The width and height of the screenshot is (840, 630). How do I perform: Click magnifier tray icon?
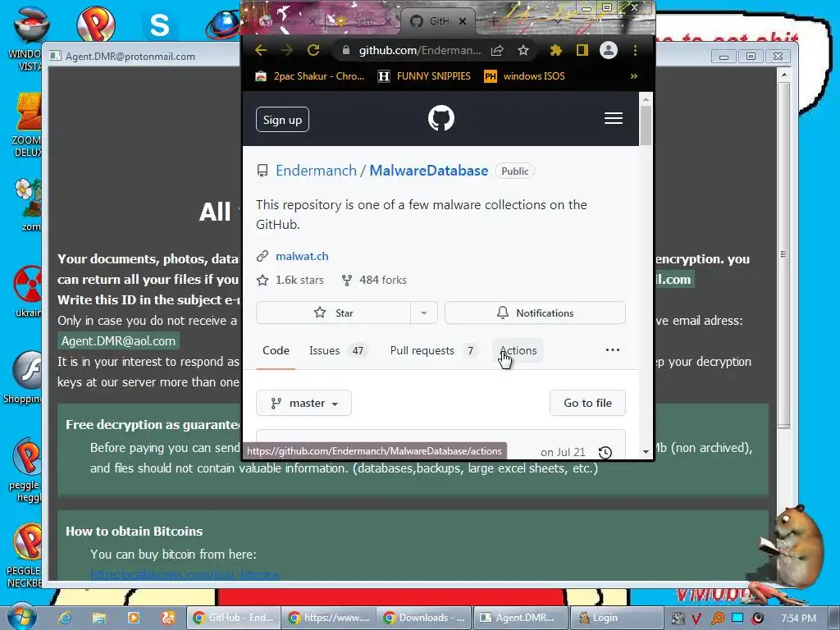click(x=717, y=619)
